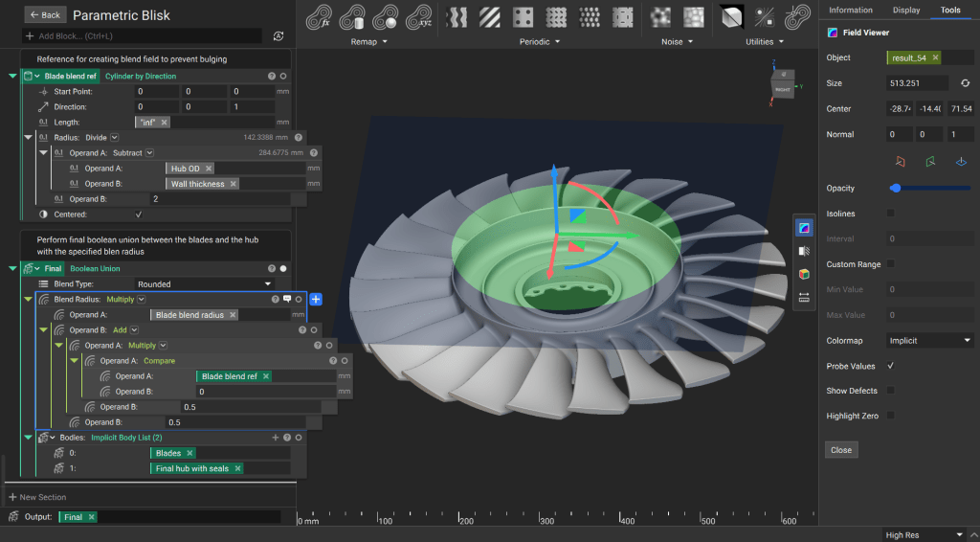Open the Colormap dropdown

pos(929,340)
